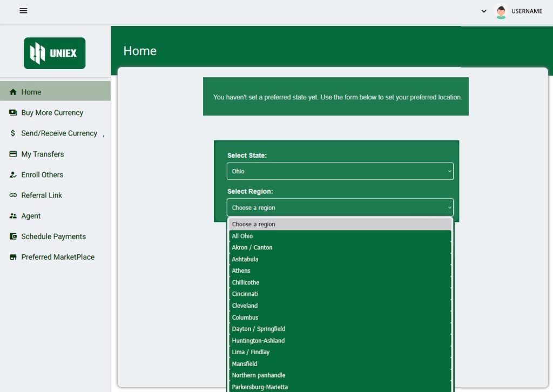Click the dollar sign Send/Receive icon
Viewport: 553px width, 392px height.
[13, 133]
